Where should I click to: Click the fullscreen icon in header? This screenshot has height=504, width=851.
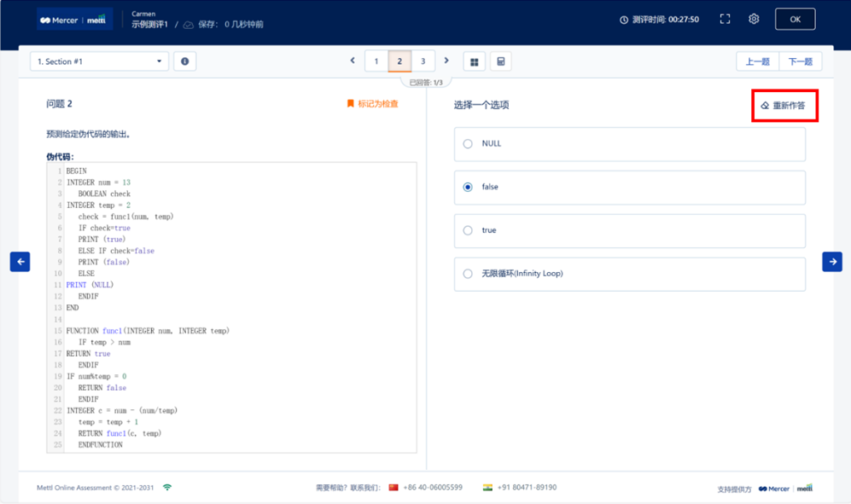tap(725, 19)
